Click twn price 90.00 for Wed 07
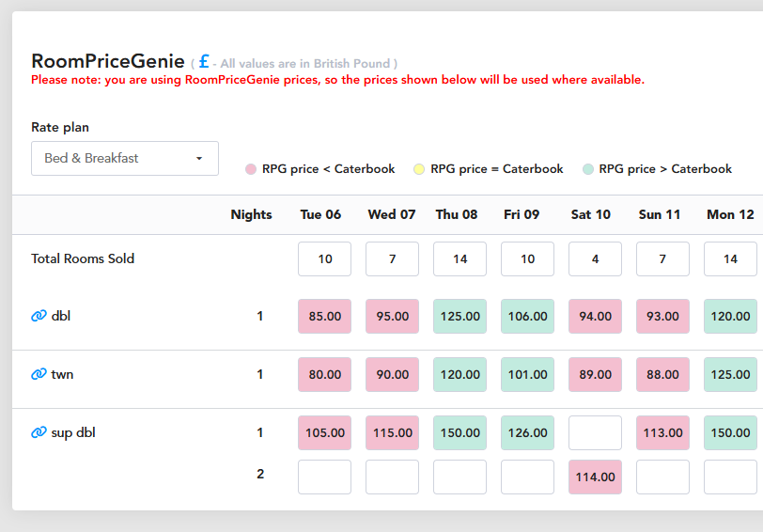 (392, 375)
